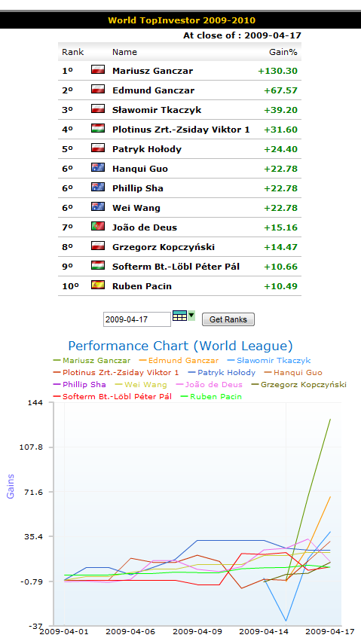Click the +24.40 gain value
The height and width of the screenshot is (644, 361).
[280, 149]
